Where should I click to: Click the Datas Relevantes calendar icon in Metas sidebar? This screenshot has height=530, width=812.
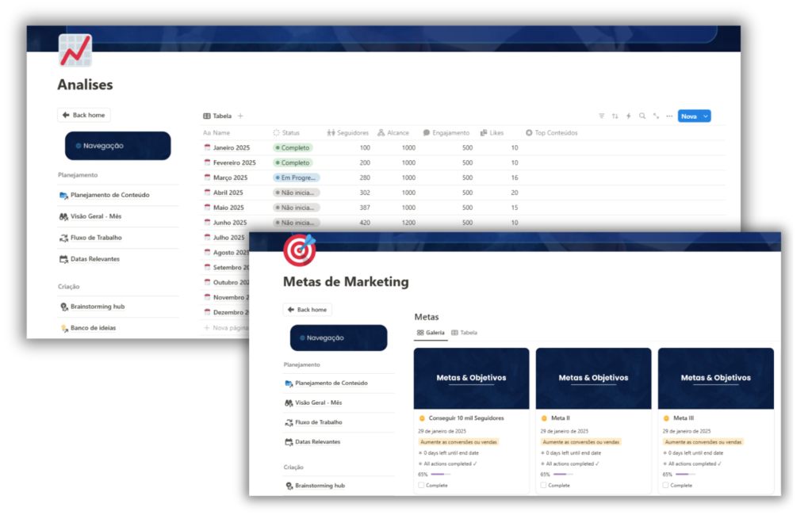[x=289, y=442]
